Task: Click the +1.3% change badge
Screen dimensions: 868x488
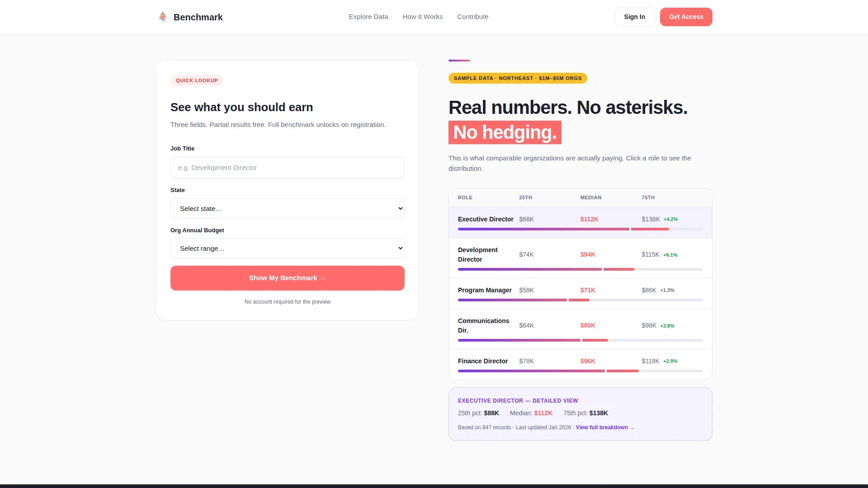Action: (x=667, y=290)
